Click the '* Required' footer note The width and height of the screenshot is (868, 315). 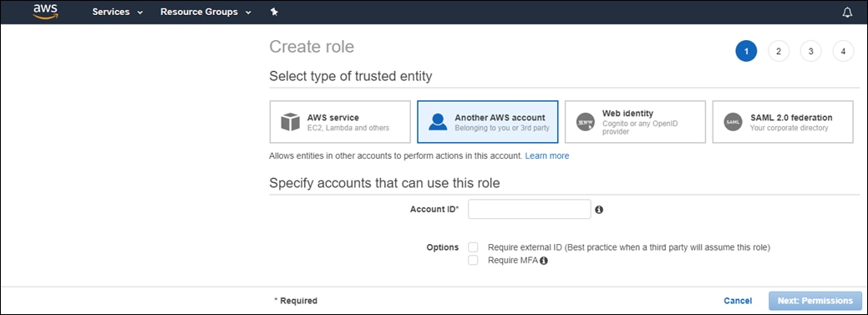(297, 301)
